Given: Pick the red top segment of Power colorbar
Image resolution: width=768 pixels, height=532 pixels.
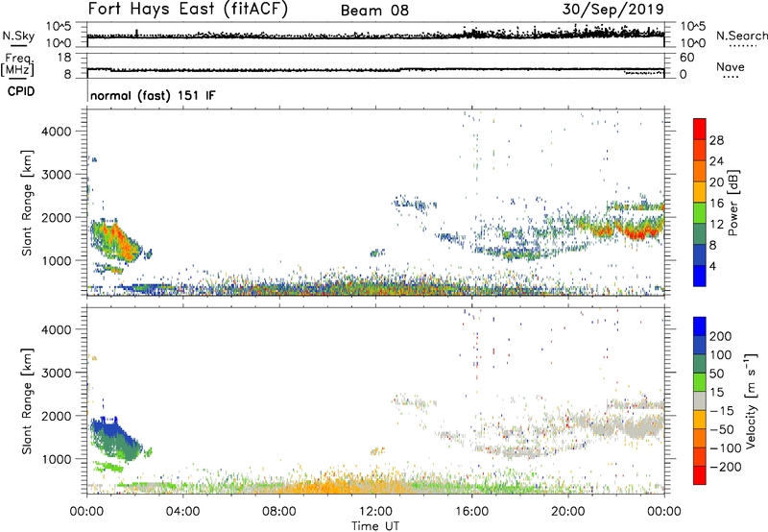Looking at the screenshot, I should click(700, 130).
